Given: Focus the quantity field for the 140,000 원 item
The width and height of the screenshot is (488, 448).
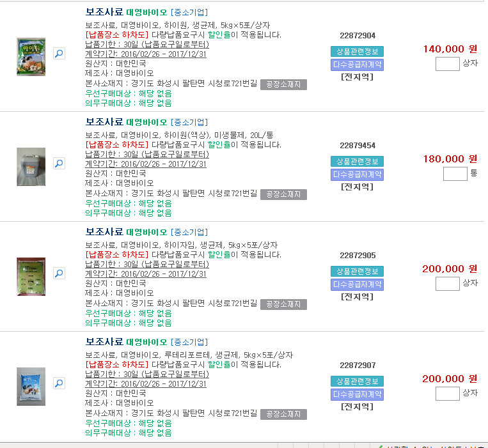Looking at the screenshot, I should (447, 64).
